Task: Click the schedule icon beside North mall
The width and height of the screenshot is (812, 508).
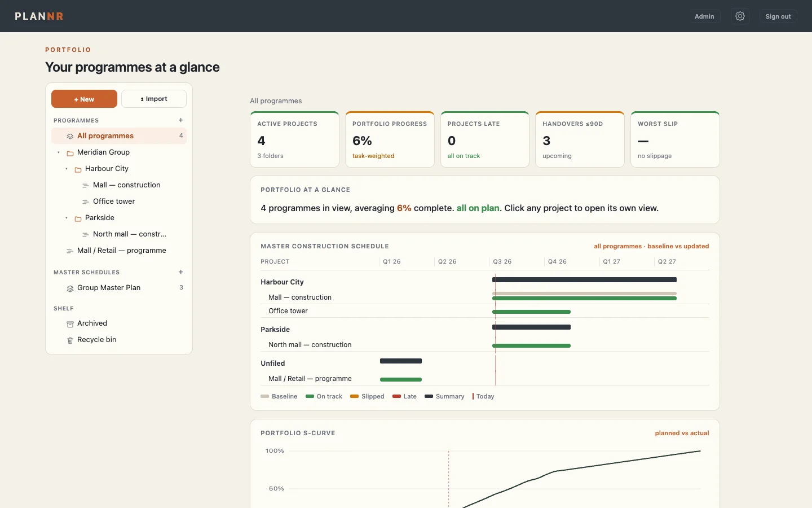Action: coord(86,235)
